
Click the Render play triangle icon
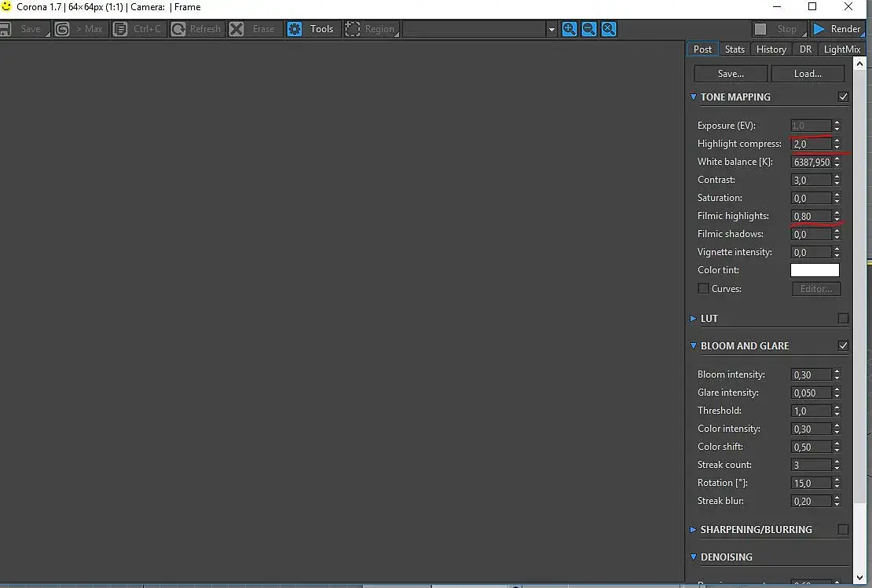(x=819, y=29)
